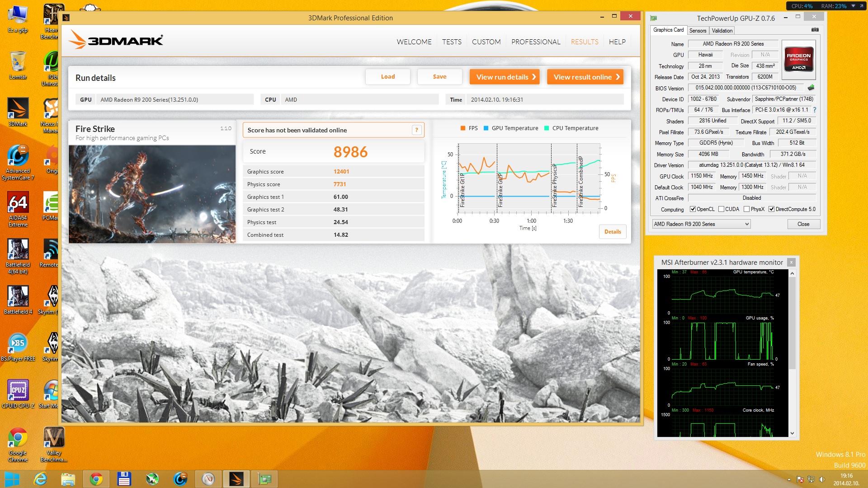This screenshot has height=488, width=868.
Task: Open the score validation help question mark
Action: (x=417, y=130)
